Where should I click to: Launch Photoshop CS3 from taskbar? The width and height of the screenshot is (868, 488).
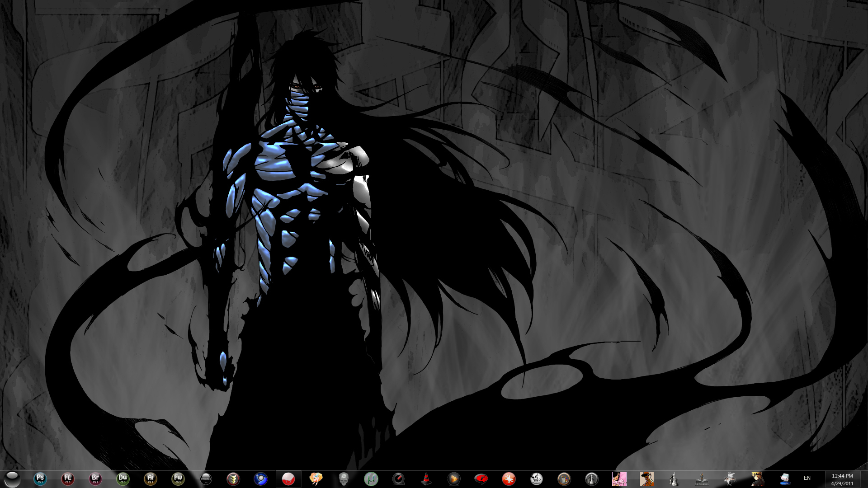pyautogui.click(x=40, y=479)
